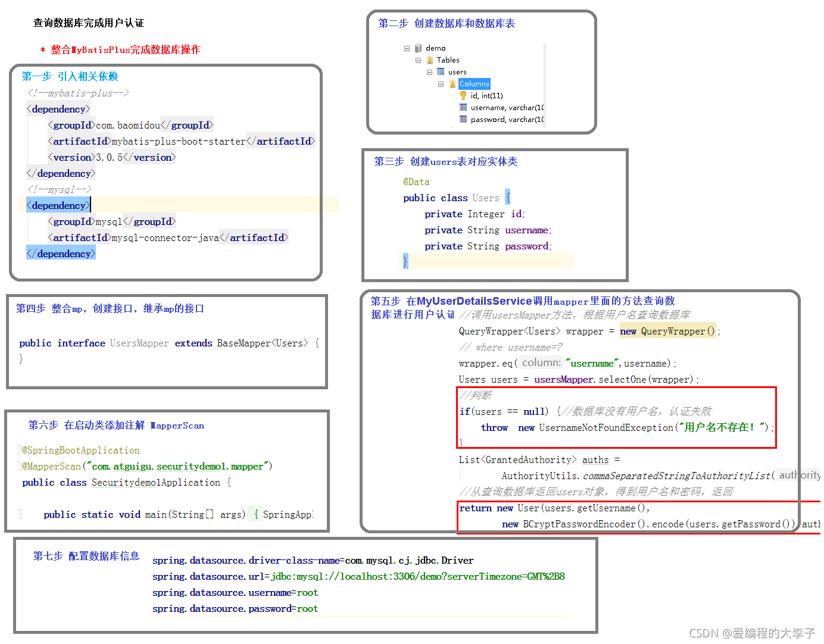824x644 pixels.
Task: Click the jdbc:mysql datasource url value
Action: [x=418, y=577]
